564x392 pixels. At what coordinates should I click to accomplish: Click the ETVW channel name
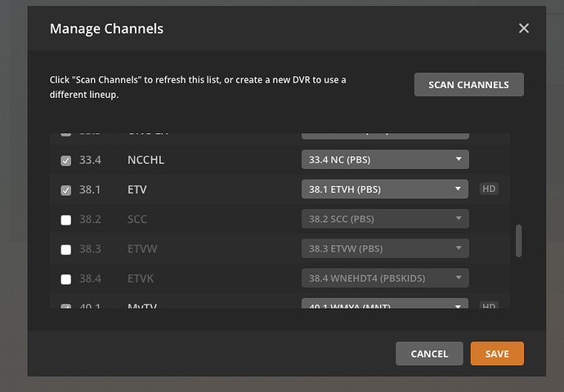[142, 248]
